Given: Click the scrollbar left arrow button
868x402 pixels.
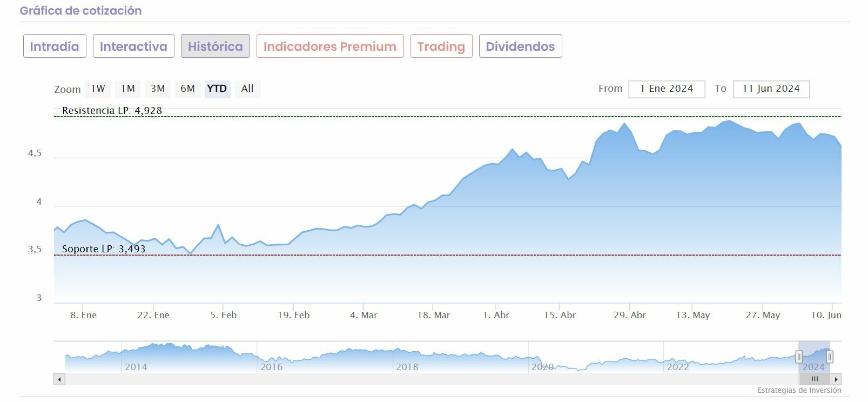Looking at the screenshot, I should click(59, 379).
